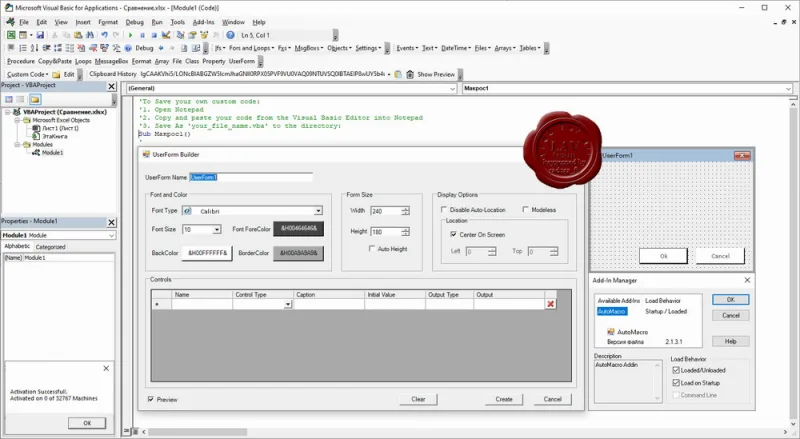Image resolution: width=800 pixels, height=439 pixels.
Task: Click the blue Help question mark icon
Action: [x=231, y=35]
